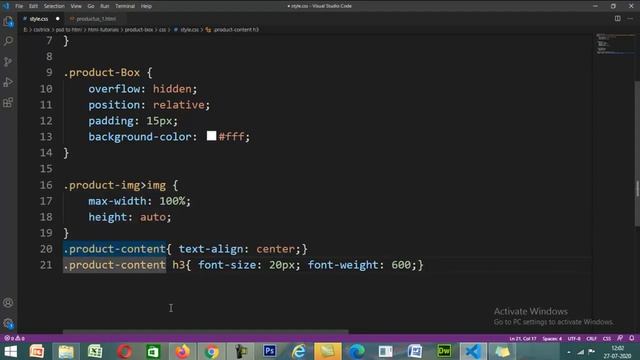This screenshot has height=360, width=640.
Task: Open the Run menu
Action: (x=105, y=6)
